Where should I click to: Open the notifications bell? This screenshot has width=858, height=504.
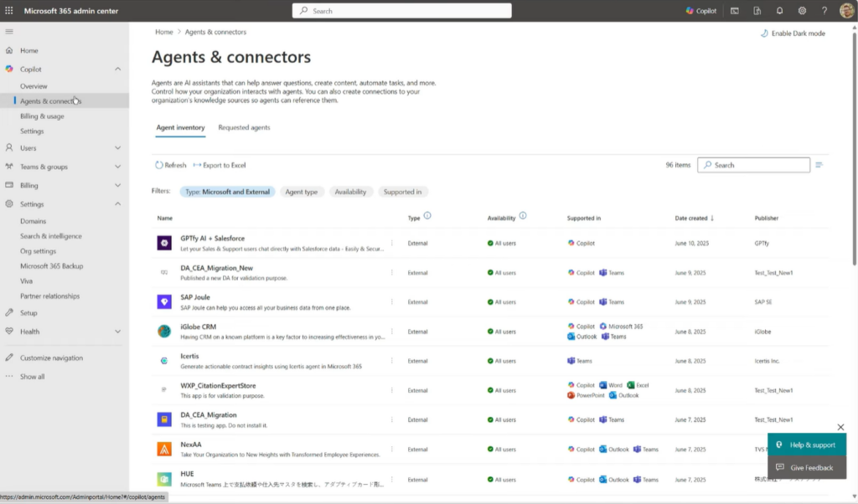pyautogui.click(x=779, y=11)
